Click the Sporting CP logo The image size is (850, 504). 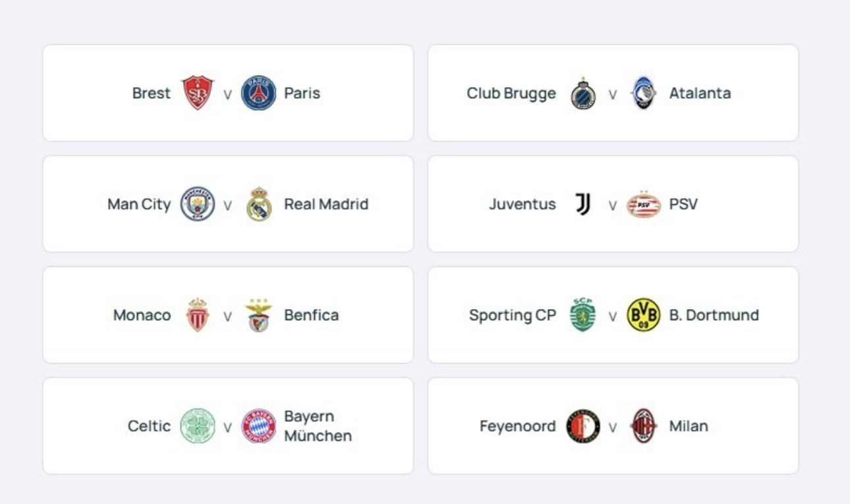pos(582,315)
